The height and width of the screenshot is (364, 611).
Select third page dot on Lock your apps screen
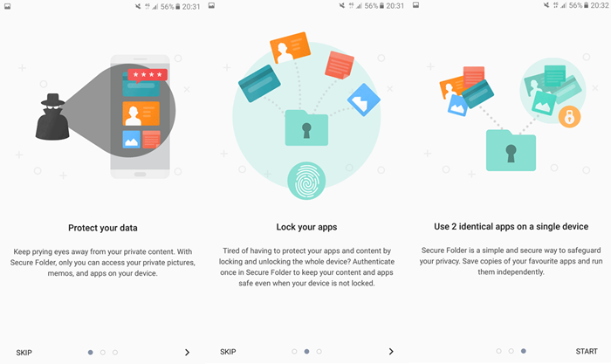319,352
